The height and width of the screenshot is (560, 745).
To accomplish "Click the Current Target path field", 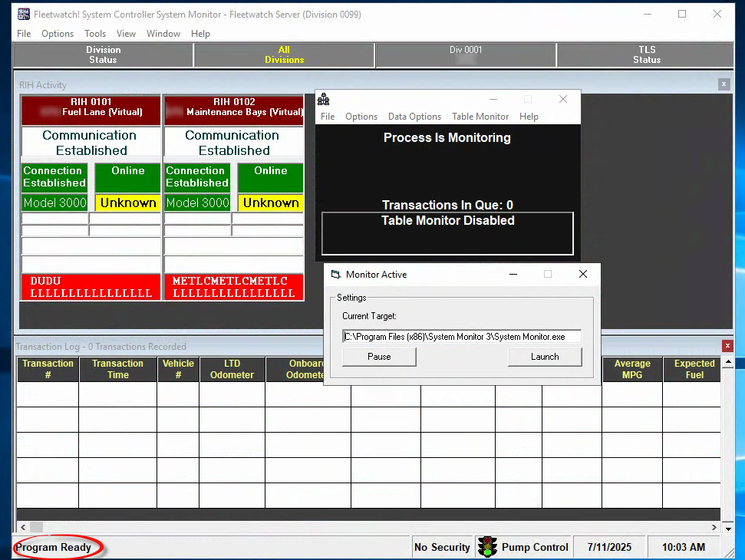I will 461,336.
